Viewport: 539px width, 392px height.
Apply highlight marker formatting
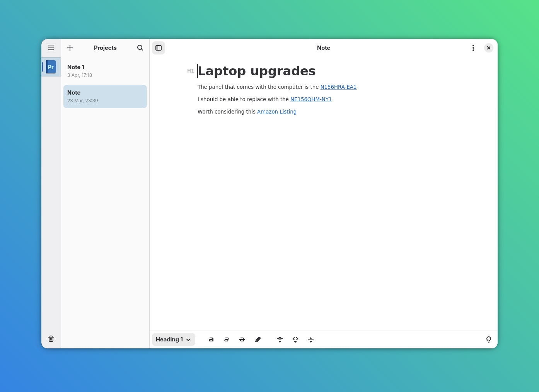258,339
